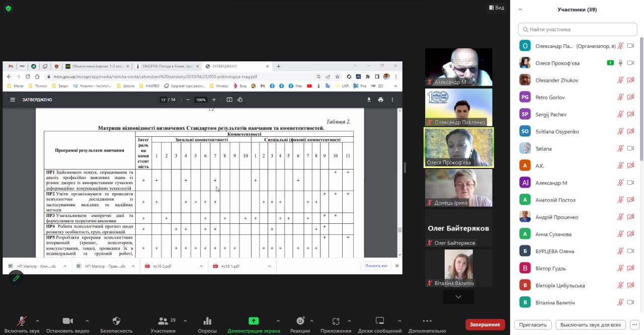Click the participants list scrollbar

[x=641, y=101]
